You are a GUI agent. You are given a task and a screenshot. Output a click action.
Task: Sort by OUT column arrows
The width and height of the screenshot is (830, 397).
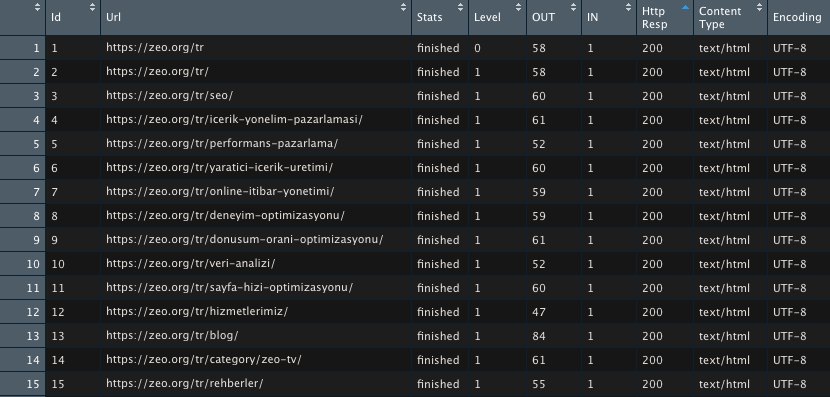(573, 7)
